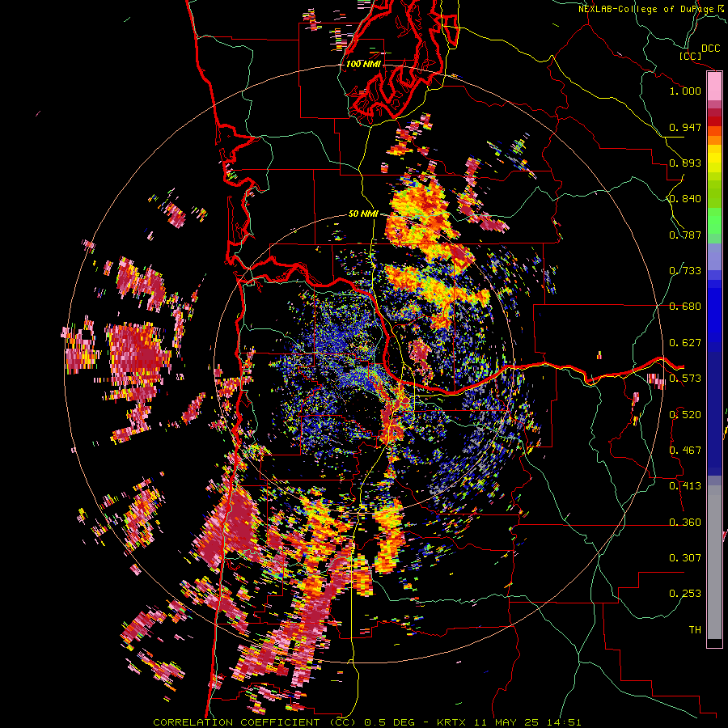728x728 pixels.
Task: Select the 0.893 scale value
Action: click(685, 163)
